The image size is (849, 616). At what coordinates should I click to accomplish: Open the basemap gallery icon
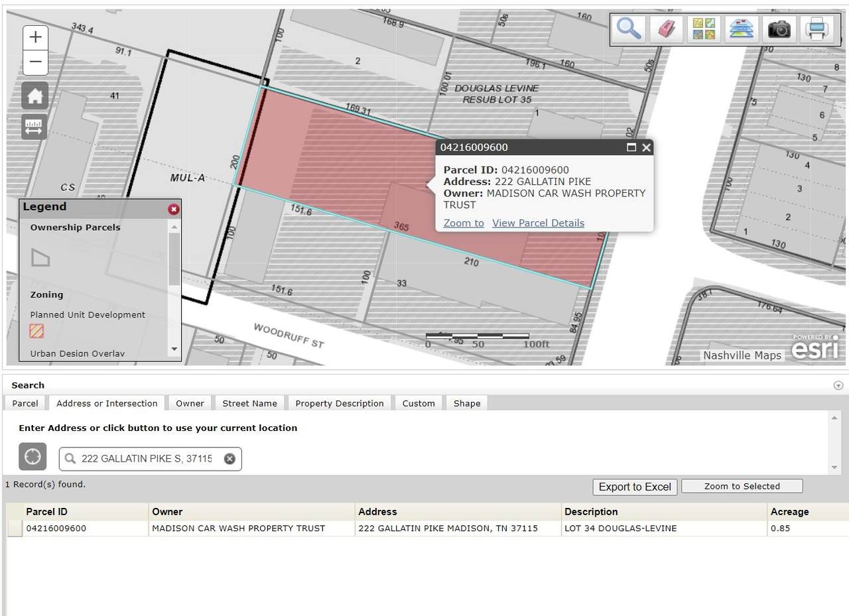tap(704, 29)
